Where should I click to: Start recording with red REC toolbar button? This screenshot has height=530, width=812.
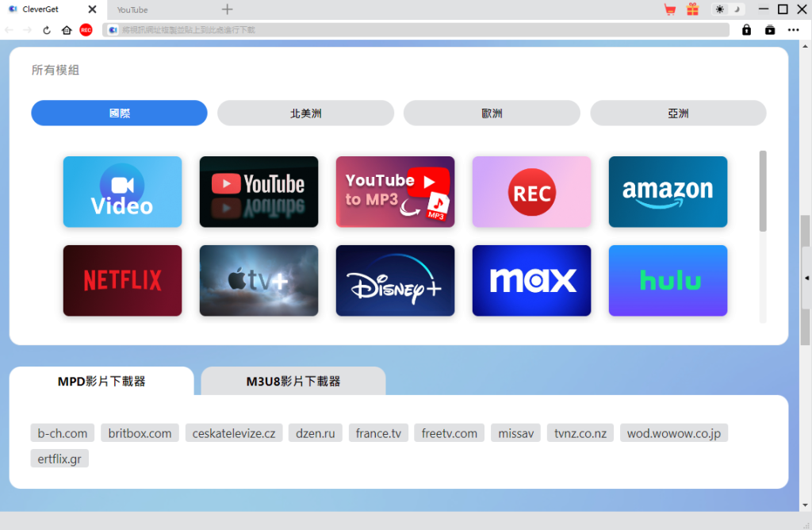tap(86, 30)
